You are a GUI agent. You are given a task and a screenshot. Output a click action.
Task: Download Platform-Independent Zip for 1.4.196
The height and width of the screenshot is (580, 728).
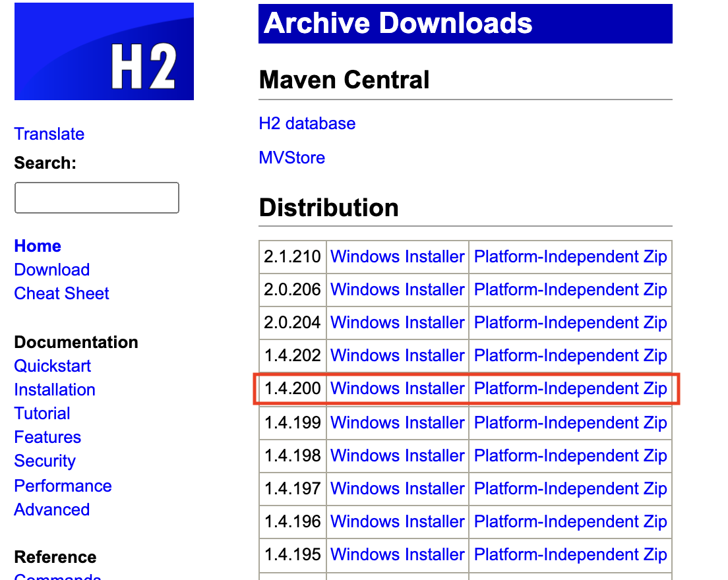coord(570,521)
